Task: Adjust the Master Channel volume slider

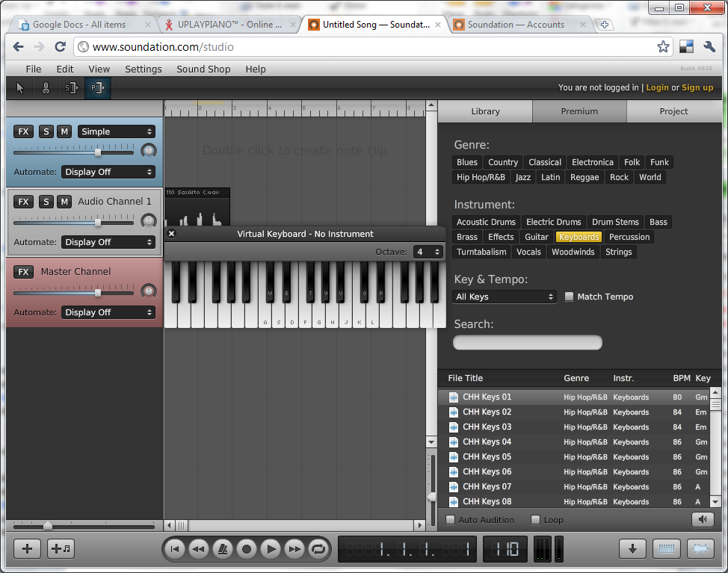Action: point(98,292)
